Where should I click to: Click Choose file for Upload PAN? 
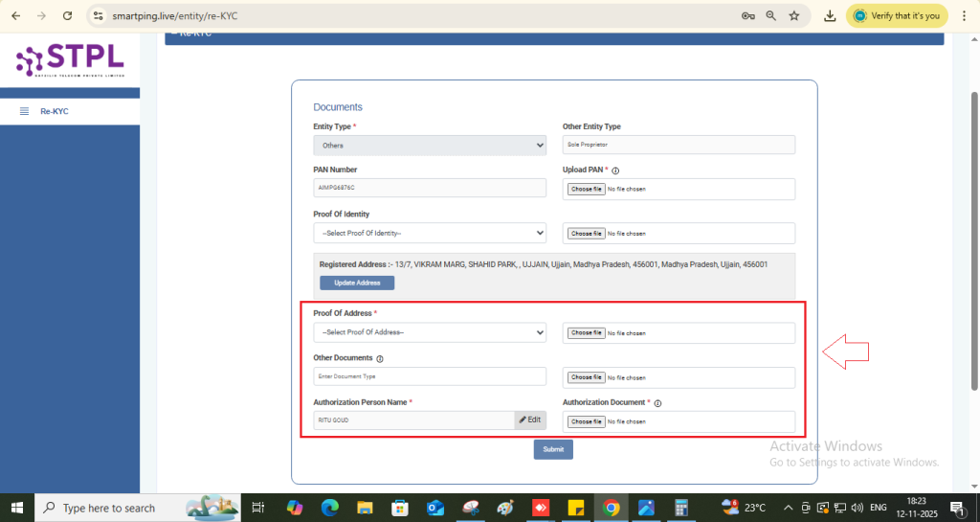click(586, 190)
